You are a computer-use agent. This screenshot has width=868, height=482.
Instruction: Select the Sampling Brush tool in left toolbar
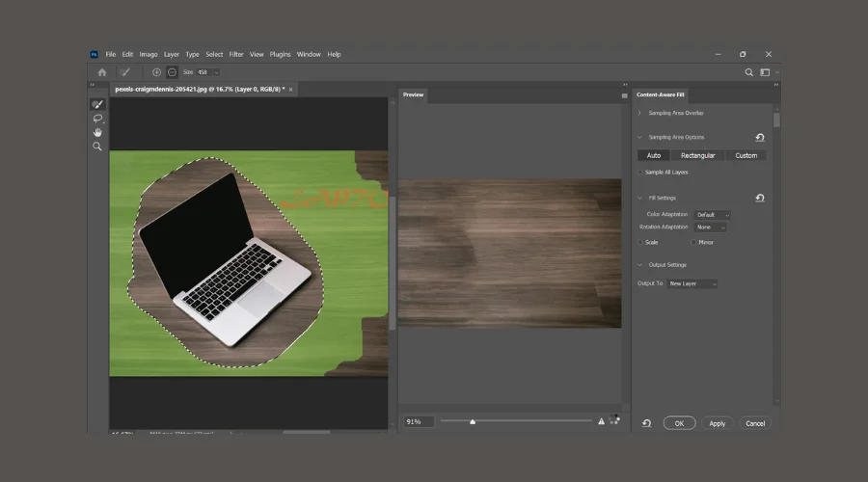click(97, 104)
